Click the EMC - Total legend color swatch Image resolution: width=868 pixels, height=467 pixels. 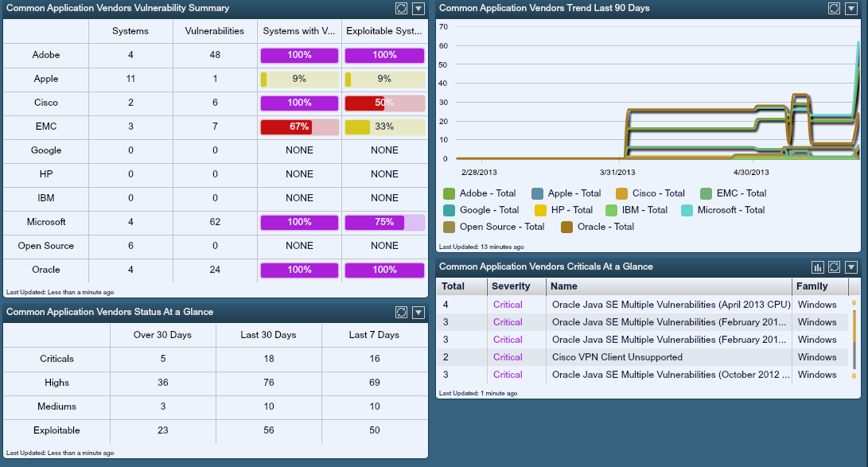point(706,193)
